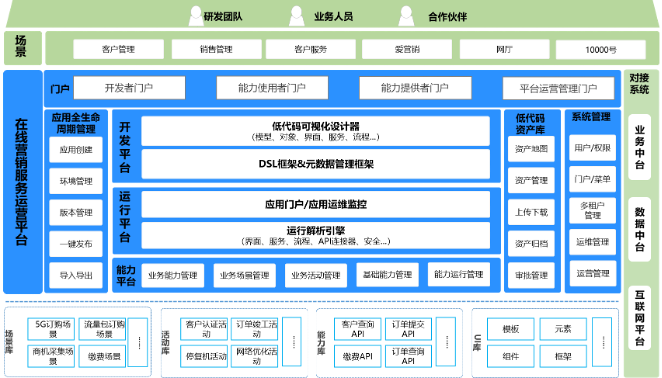This screenshot has width=662, height=378.
Task: Select the 低代码可视化设计器 block
Action: pos(315,131)
